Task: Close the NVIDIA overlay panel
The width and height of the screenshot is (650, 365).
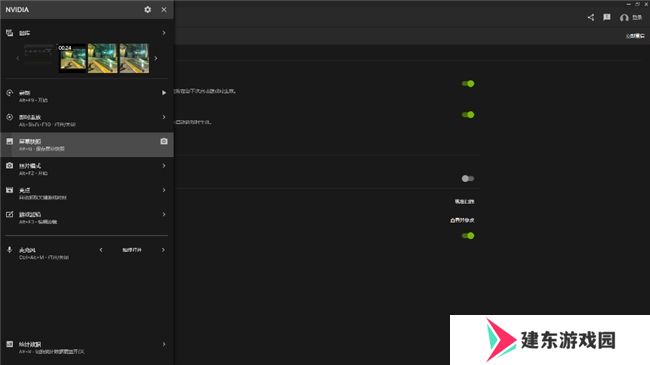Action: pyautogui.click(x=164, y=10)
